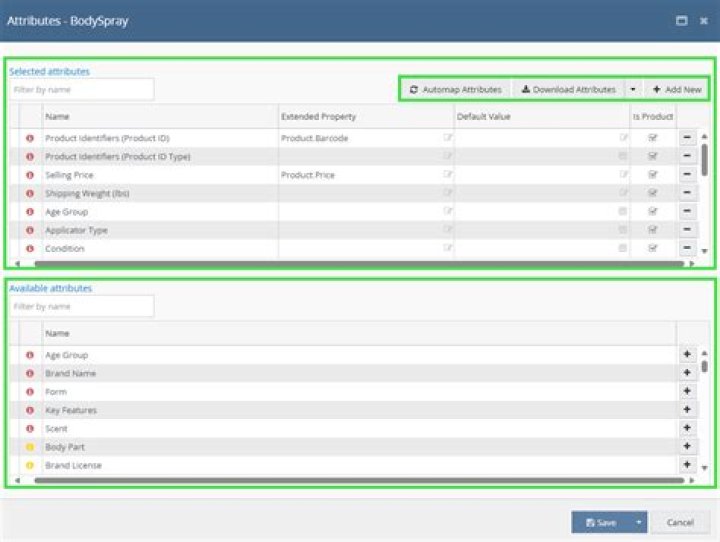Add available Age Group attribute
This screenshot has height=542, width=720.
pyautogui.click(x=687, y=354)
